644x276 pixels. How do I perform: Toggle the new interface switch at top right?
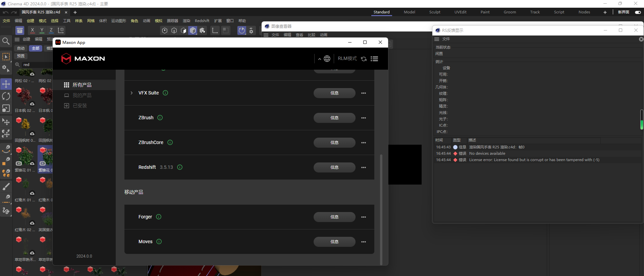point(638,12)
